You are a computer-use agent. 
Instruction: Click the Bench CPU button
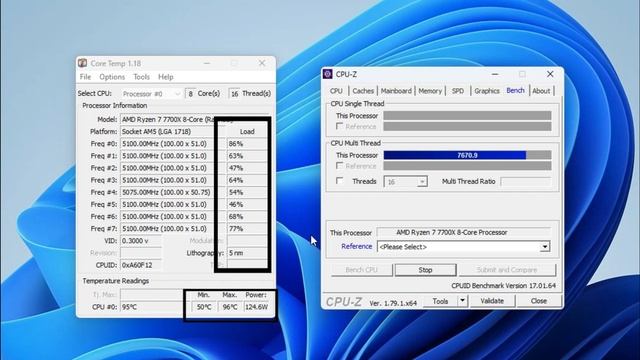(362, 270)
